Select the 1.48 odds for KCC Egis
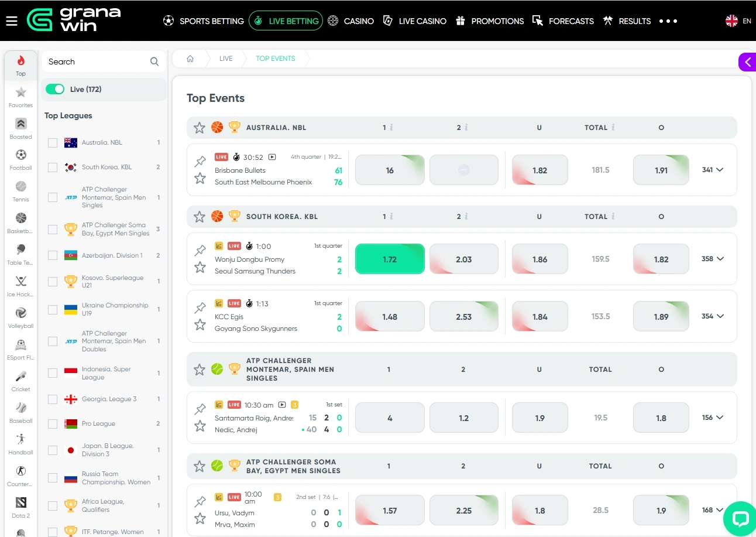 [390, 316]
